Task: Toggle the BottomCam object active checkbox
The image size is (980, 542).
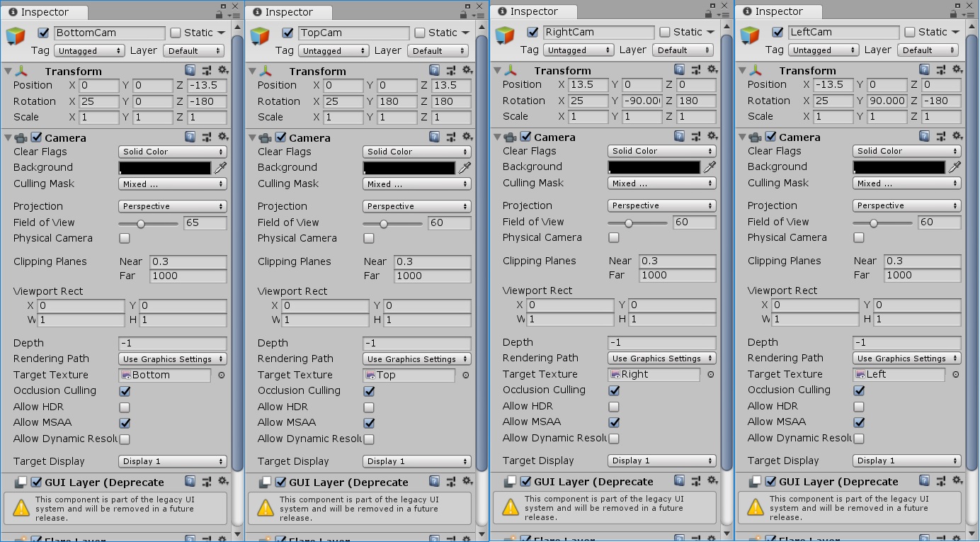Action: tap(43, 33)
